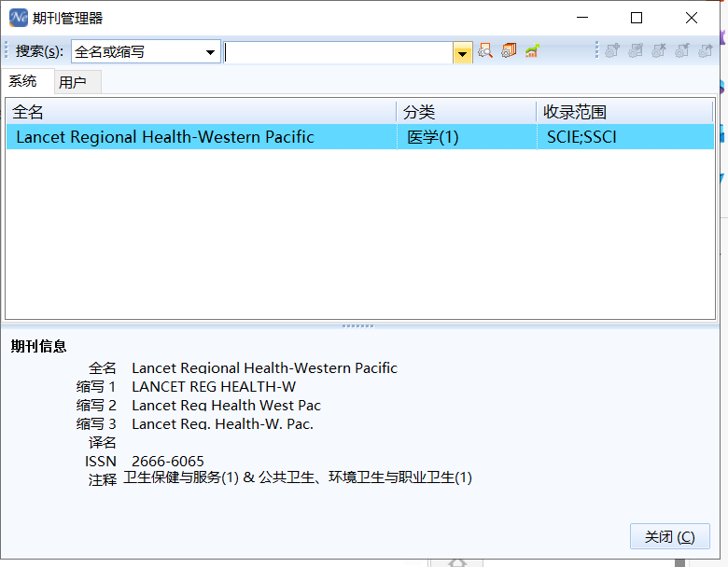Image resolution: width=728 pixels, height=567 pixels.
Task: Click the NoteExpress app icon in title bar
Action: click(19, 18)
